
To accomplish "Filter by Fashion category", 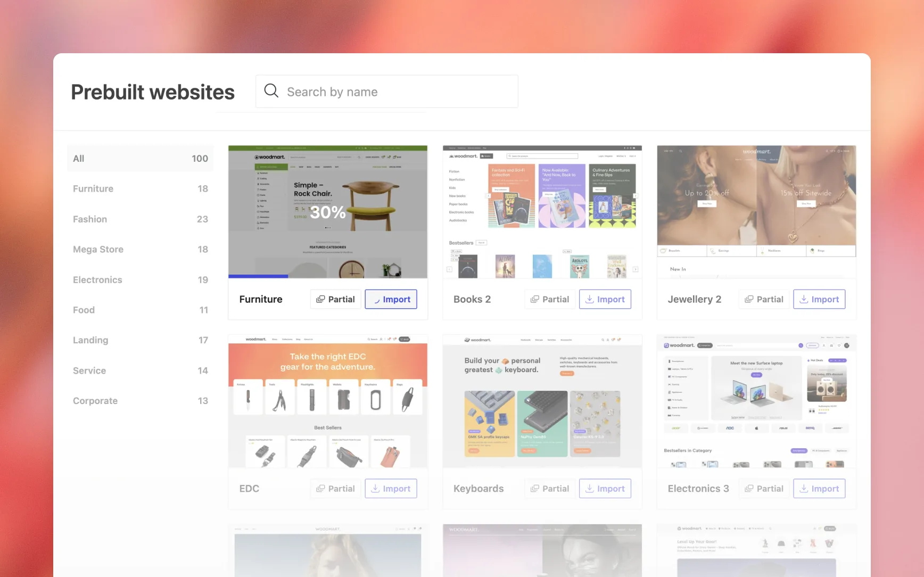I will 141,219.
